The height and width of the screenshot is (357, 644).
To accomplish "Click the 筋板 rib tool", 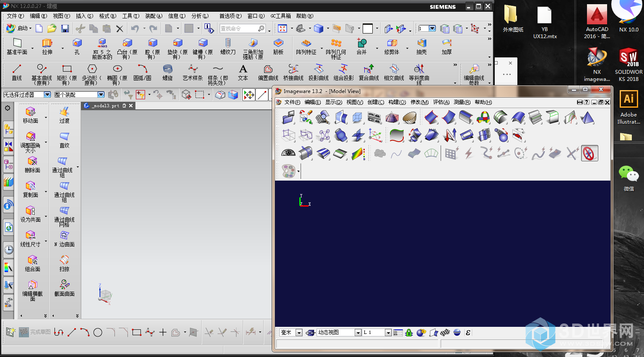I will [278, 46].
